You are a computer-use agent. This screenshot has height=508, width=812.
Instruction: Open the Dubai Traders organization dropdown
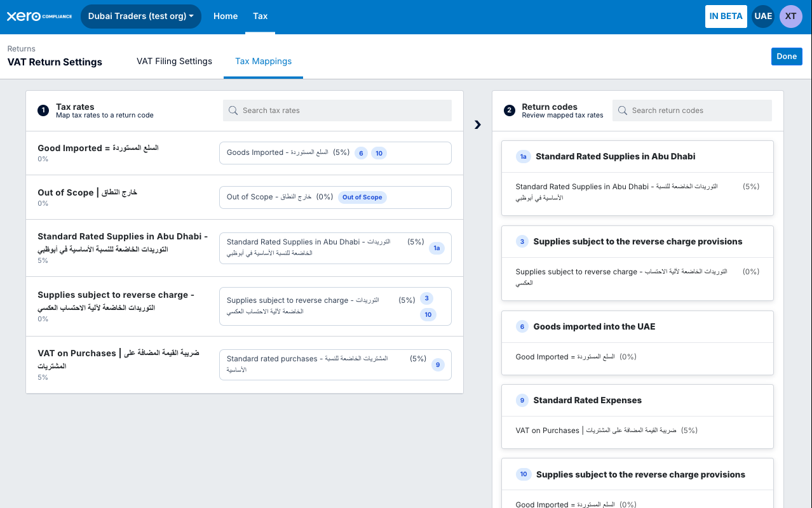pos(141,17)
